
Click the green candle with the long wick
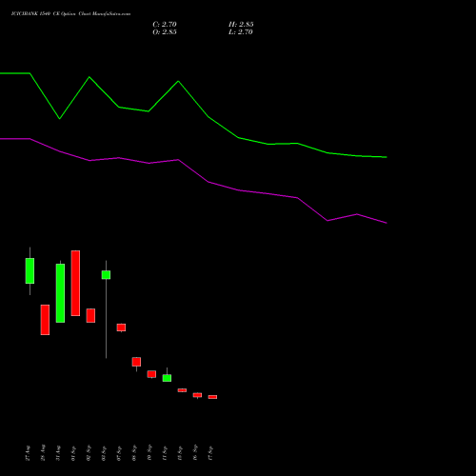[x=106, y=275]
